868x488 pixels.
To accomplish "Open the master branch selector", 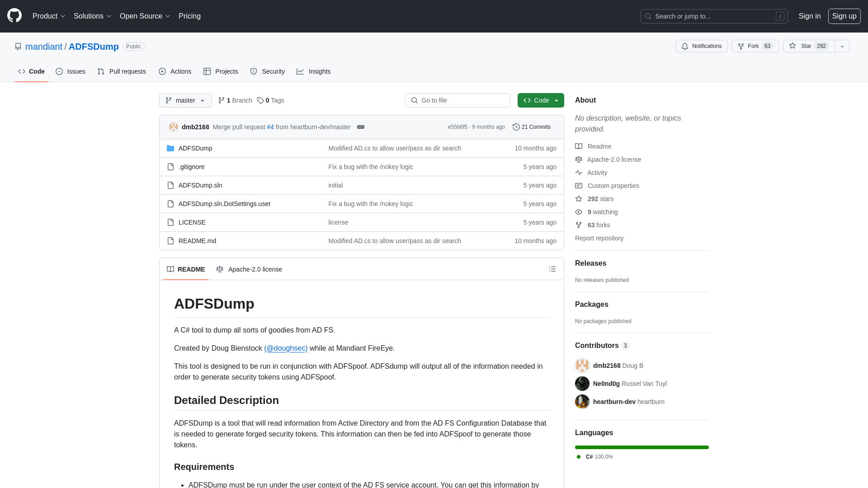I will coord(185,100).
